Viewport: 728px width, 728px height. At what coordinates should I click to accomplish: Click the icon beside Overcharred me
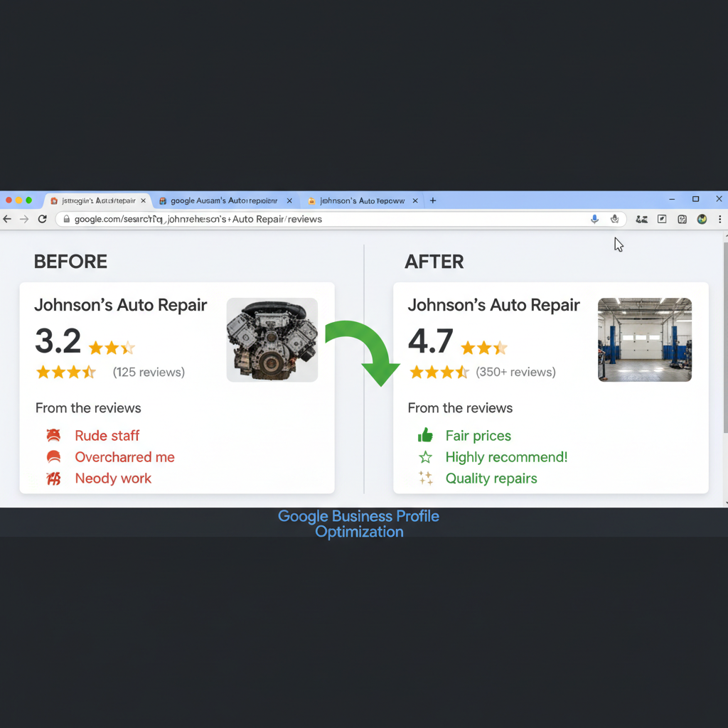[x=53, y=457]
